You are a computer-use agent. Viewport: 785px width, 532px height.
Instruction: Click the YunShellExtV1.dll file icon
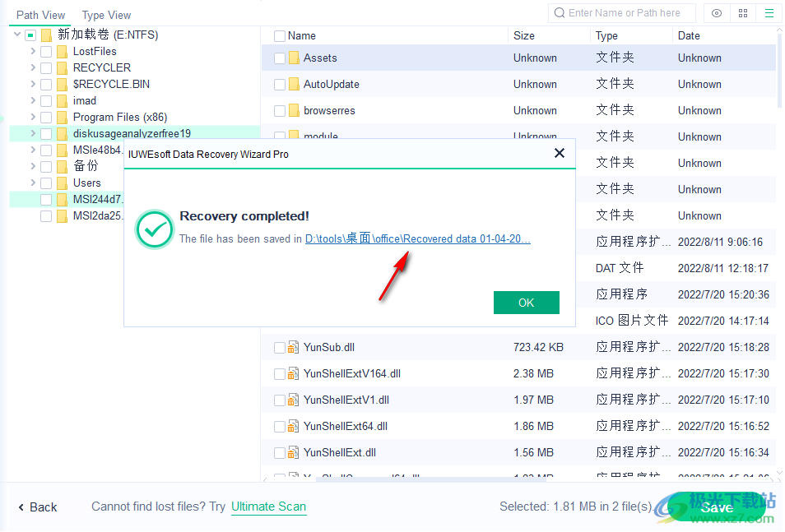294,400
